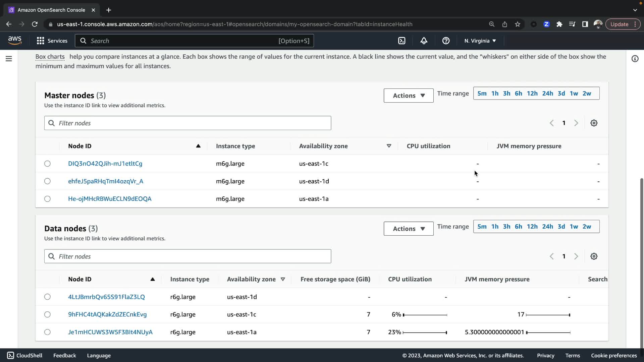Open AWS CloudShell icon in top navigation

pyautogui.click(x=401, y=41)
